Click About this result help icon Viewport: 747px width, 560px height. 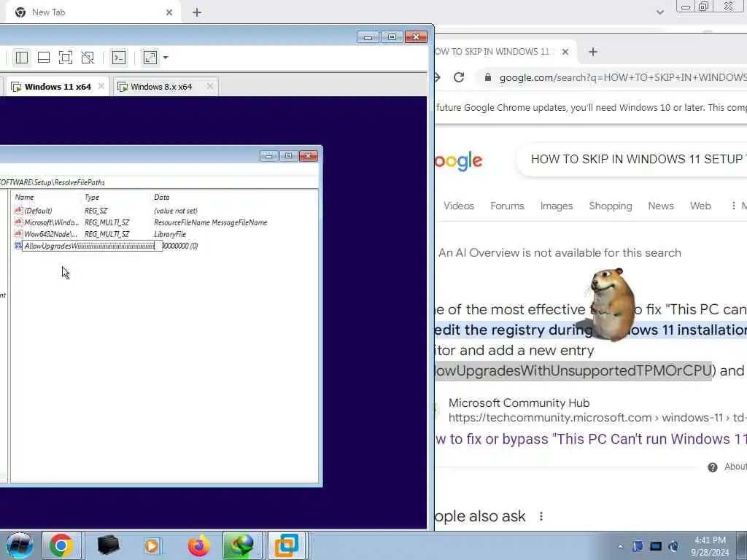[x=713, y=467]
